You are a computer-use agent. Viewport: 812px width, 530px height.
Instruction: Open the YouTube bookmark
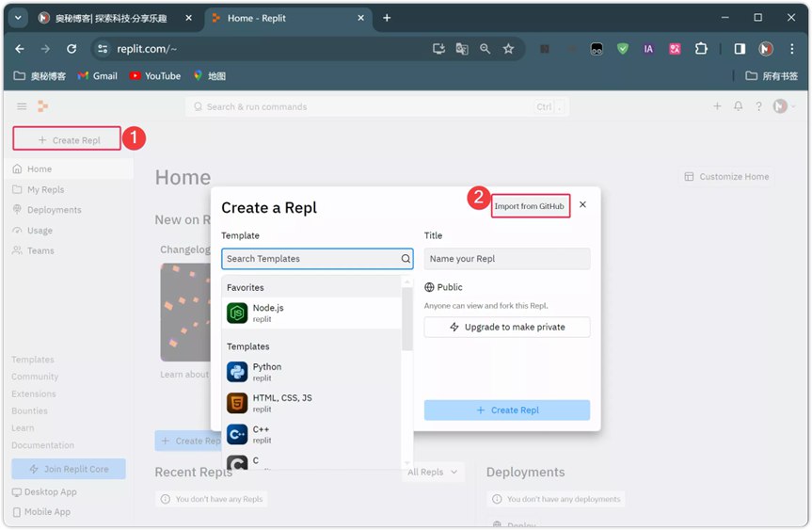click(x=155, y=76)
